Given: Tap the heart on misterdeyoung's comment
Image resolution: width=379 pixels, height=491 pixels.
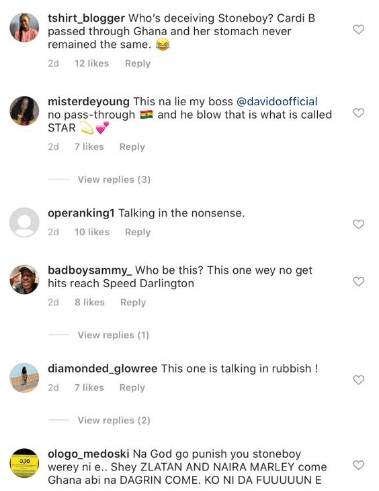Looking at the screenshot, I should (x=358, y=113).
